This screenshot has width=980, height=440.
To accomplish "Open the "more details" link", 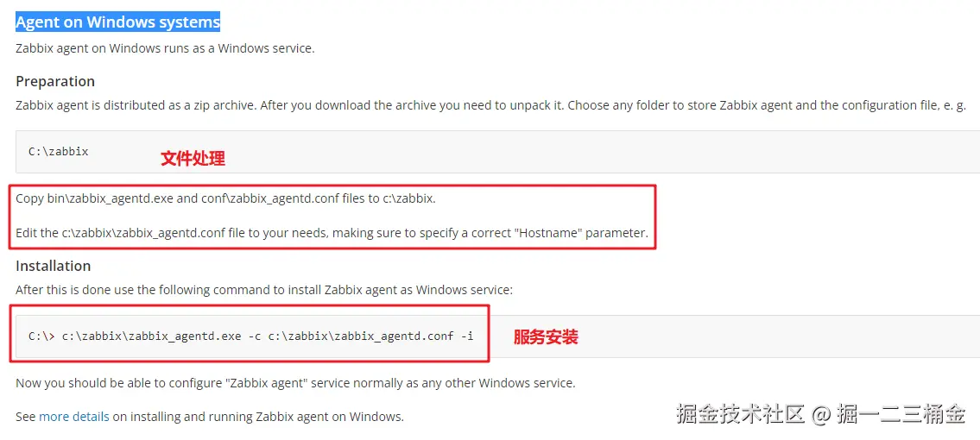I will pos(73,417).
